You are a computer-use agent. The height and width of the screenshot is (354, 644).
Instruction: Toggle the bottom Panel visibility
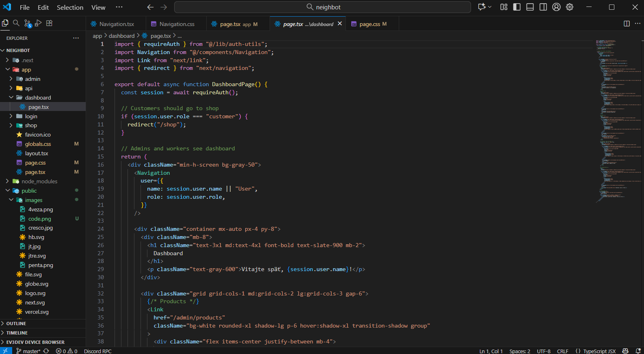point(530,7)
